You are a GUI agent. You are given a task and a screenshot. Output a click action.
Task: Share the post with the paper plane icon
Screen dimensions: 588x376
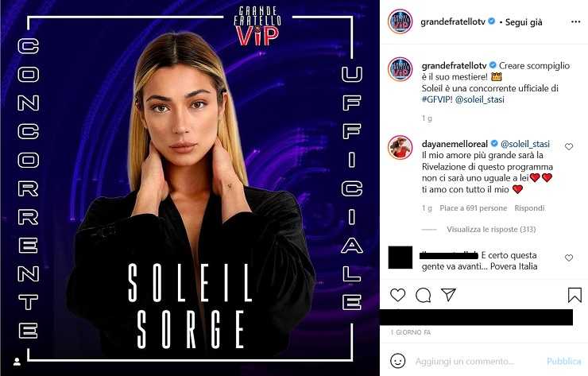click(x=448, y=295)
